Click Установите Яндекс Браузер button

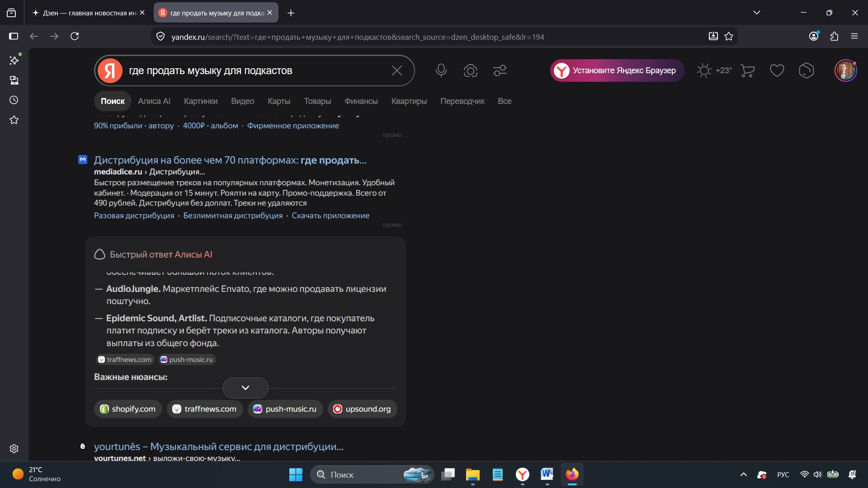coord(618,70)
